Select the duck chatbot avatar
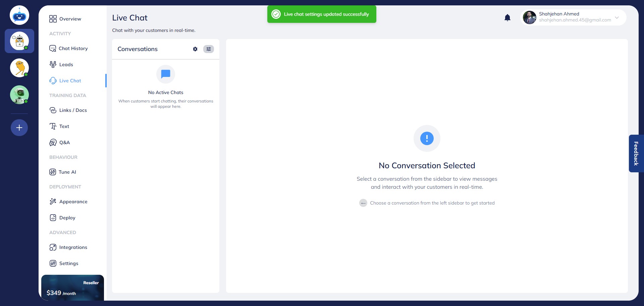 coord(19,68)
